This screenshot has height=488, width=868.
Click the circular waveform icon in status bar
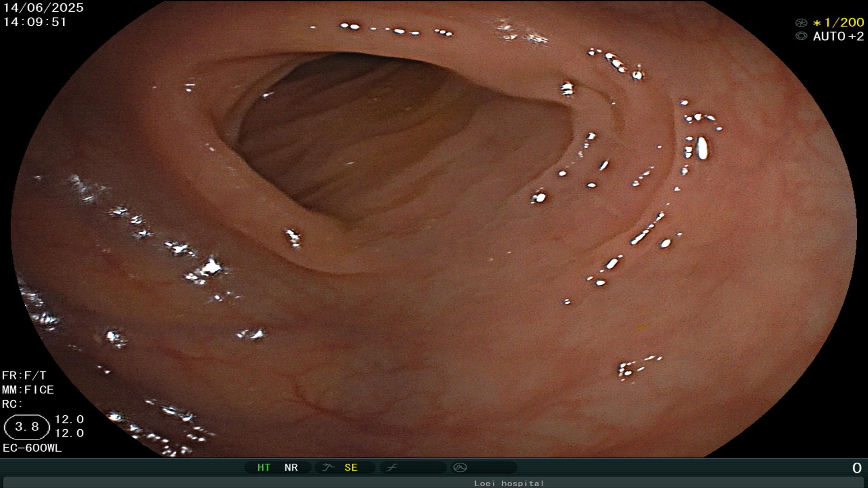click(460, 467)
